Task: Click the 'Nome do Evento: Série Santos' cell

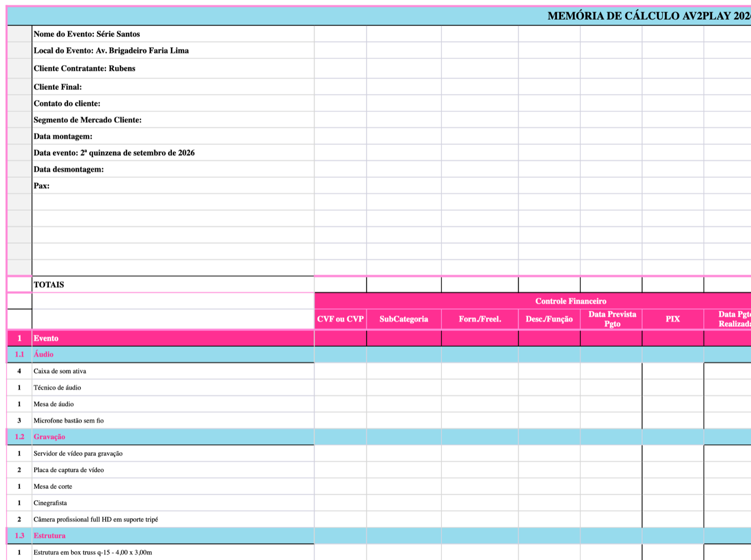Action: tap(173, 34)
